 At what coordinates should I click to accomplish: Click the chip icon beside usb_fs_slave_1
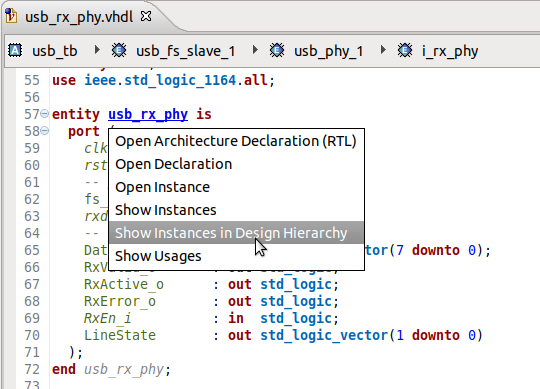pyautogui.click(x=119, y=50)
